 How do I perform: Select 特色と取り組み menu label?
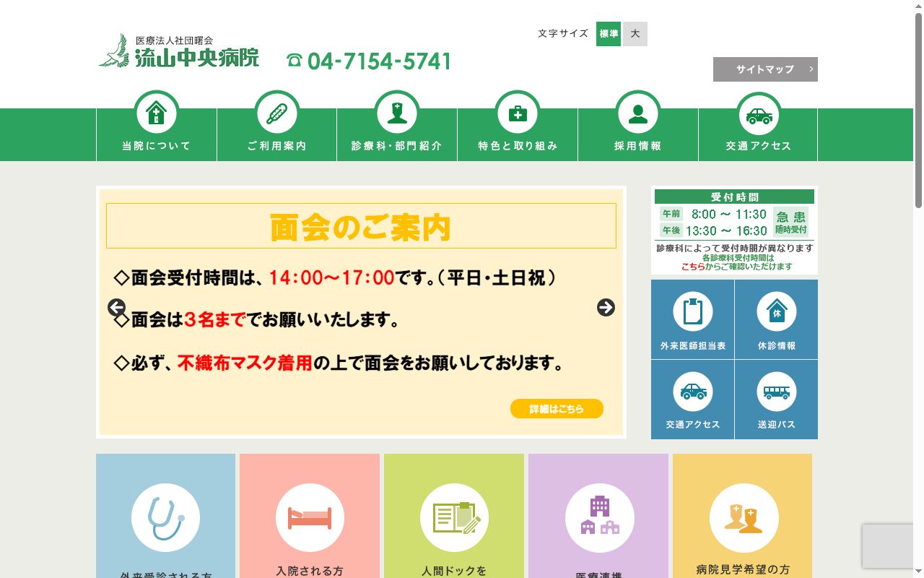pyautogui.click(x=518, y=146)
